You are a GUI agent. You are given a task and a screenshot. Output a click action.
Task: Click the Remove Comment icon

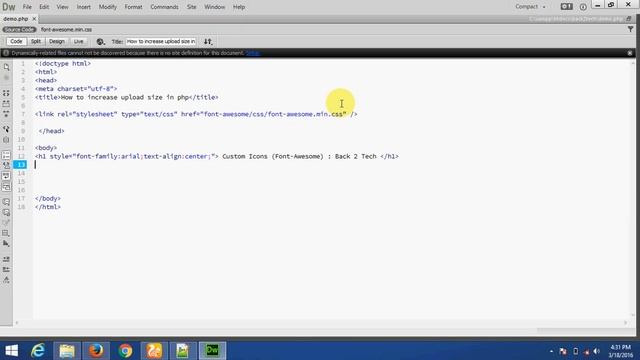(x=6, y=212)
